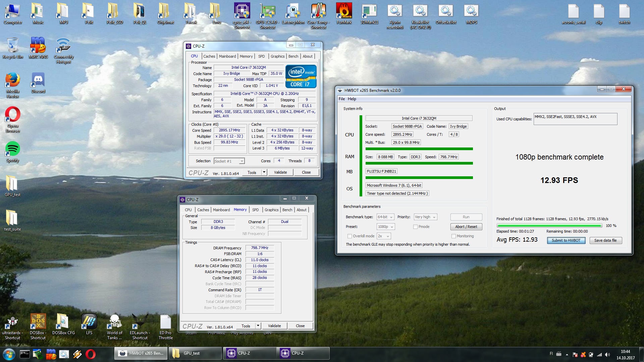The height and width of the screenshot is (362, 644).
Task: Switch to Caches tab in upper CPU-Z
Action: (209, 56)
